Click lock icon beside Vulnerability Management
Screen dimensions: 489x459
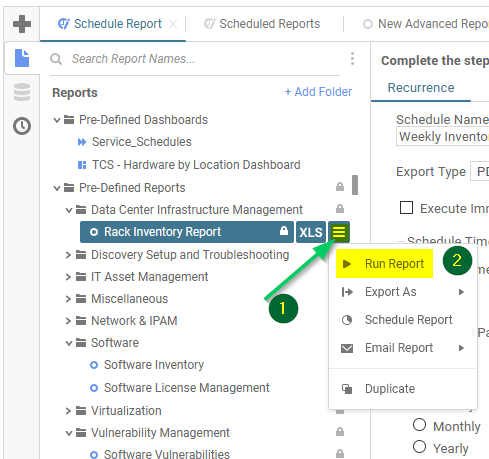(340, 432)
